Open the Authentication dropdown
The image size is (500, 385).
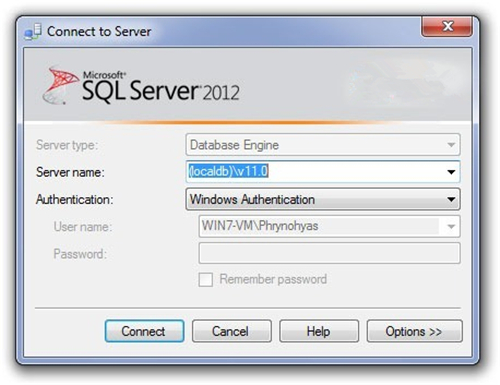tap(323, 199)
